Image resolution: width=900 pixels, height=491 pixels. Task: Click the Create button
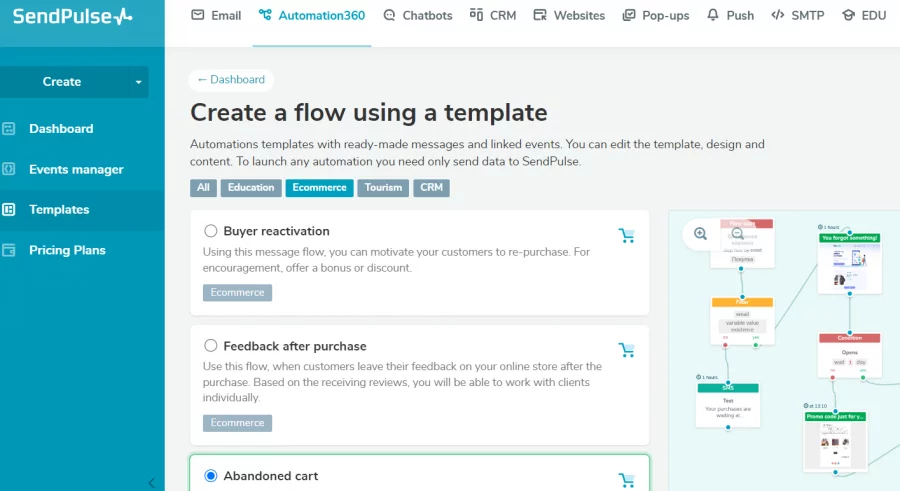[x=61, y=82]
